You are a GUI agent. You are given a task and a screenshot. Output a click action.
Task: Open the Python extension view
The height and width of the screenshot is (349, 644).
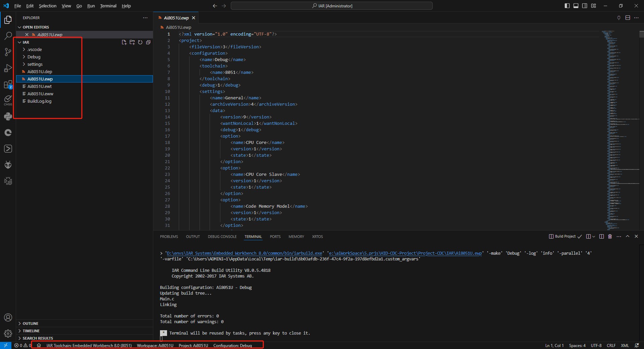click(8, 116)
